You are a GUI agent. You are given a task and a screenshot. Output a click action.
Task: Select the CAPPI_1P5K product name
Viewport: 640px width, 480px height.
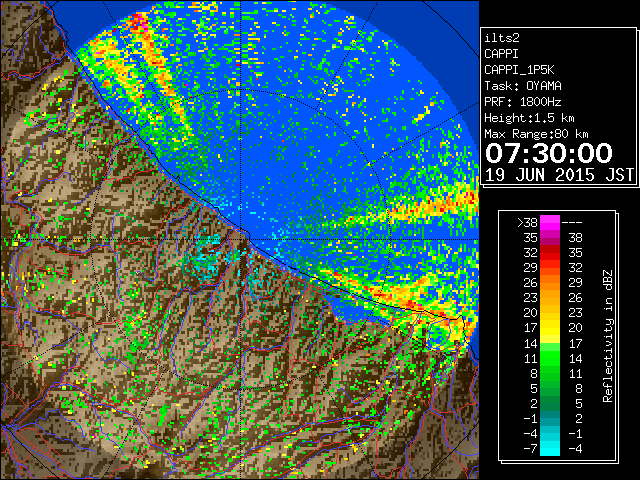tap(519, 70)
